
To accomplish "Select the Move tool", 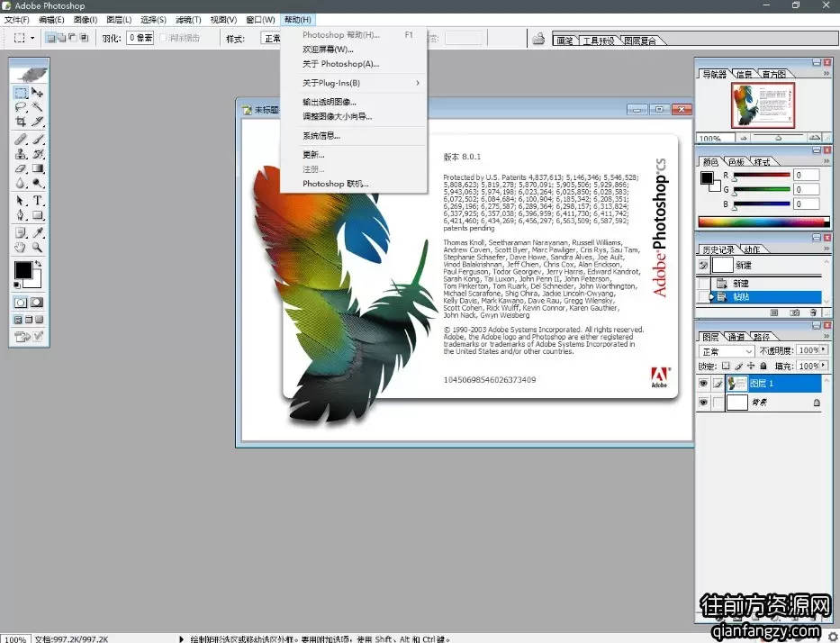I will coord(37,93).
